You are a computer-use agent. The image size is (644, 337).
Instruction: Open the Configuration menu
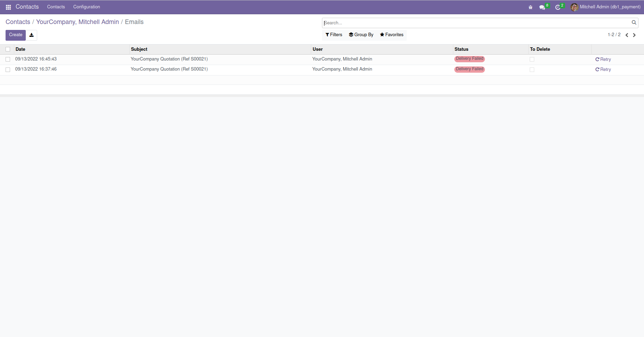(x=86, y=7)
